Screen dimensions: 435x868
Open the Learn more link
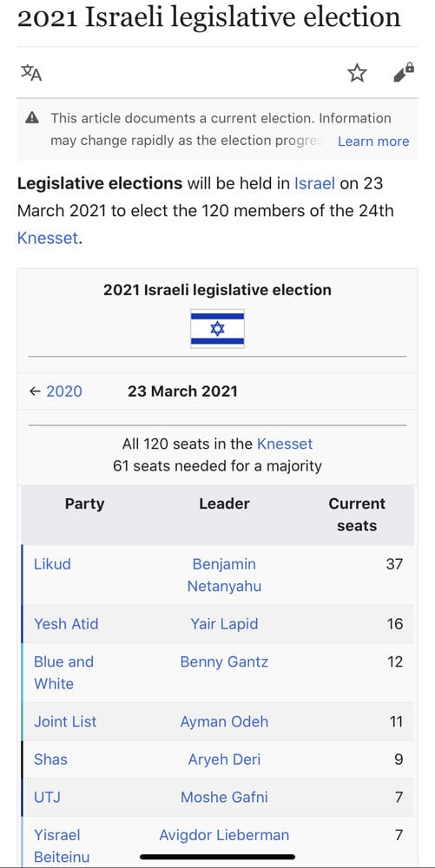(373, 141)
